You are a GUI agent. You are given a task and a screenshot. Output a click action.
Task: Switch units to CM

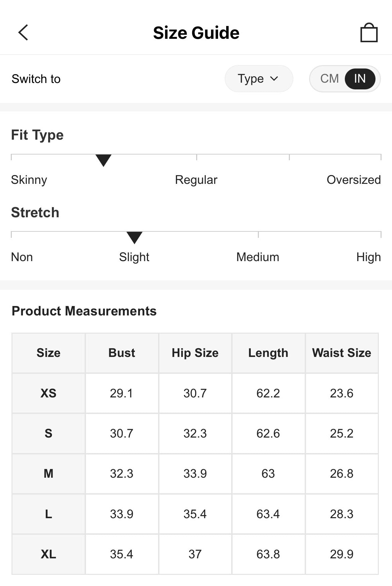click(x=329, y=79)
